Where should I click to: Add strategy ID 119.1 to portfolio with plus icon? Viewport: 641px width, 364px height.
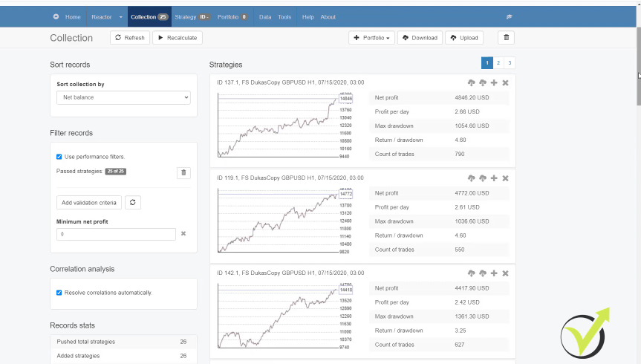(494, 178)
